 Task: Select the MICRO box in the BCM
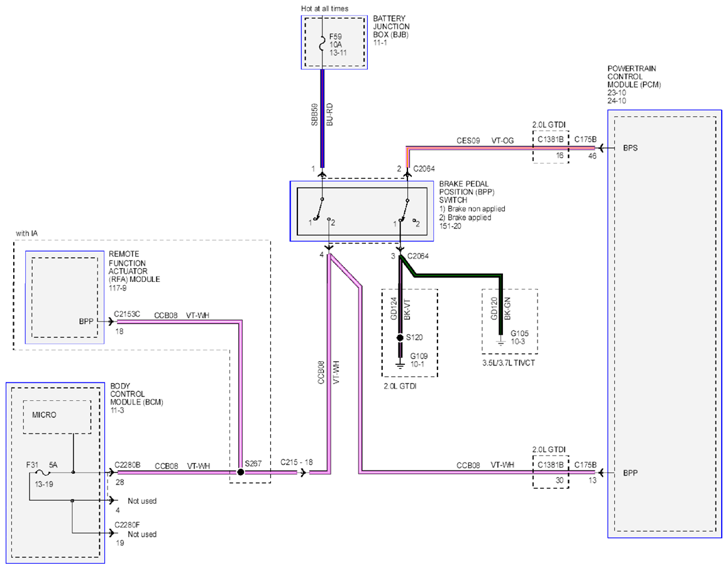57,416
